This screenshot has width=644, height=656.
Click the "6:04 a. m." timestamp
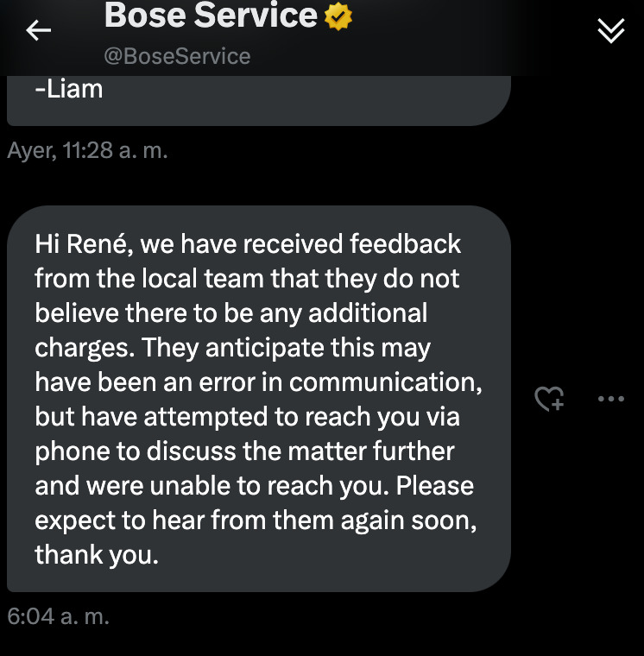coord(58,616)
